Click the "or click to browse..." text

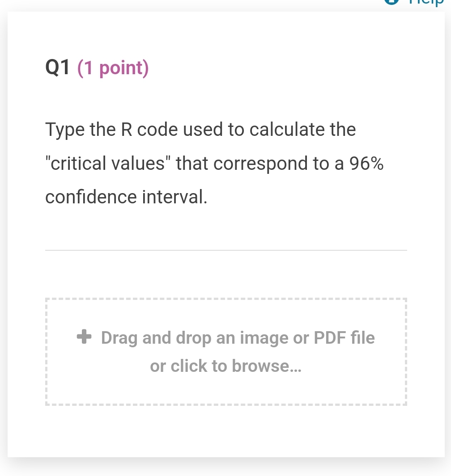pos(226,366)
